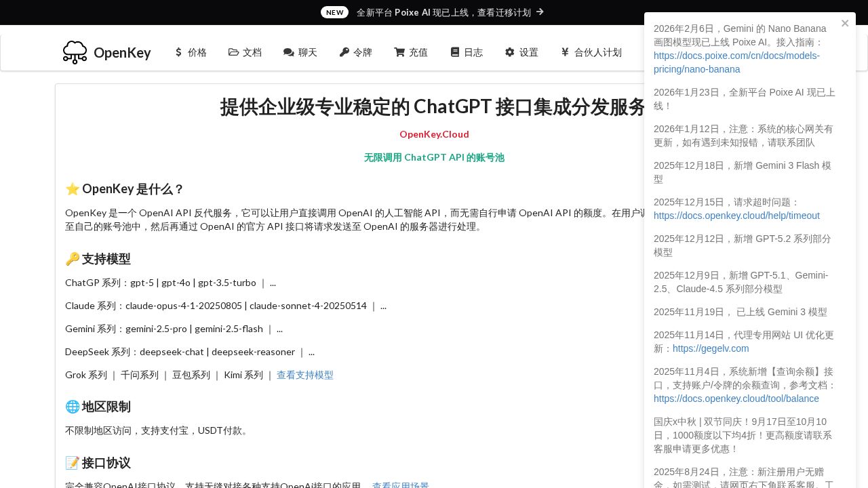
Task: Click the OpenKey brand name
Action: [122, 53]
